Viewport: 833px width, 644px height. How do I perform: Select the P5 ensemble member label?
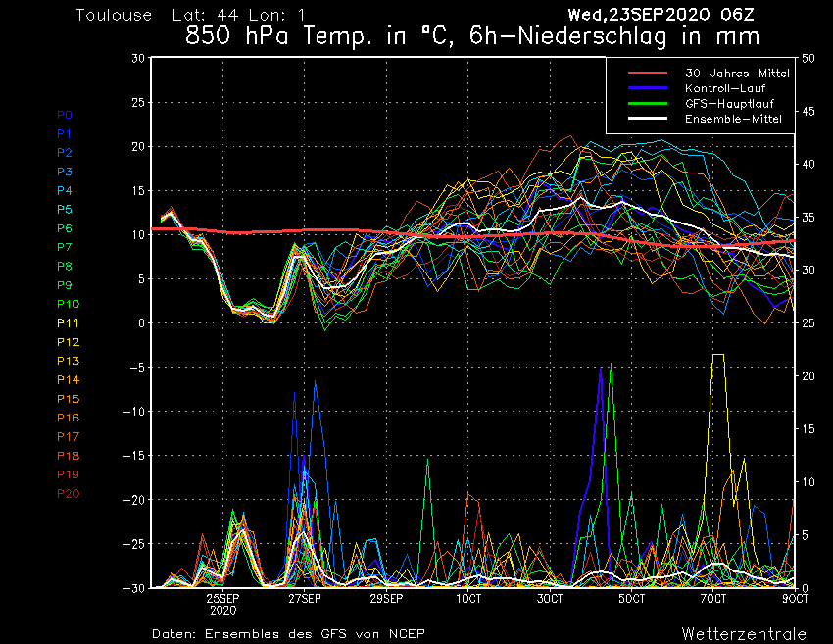point(65,210)
